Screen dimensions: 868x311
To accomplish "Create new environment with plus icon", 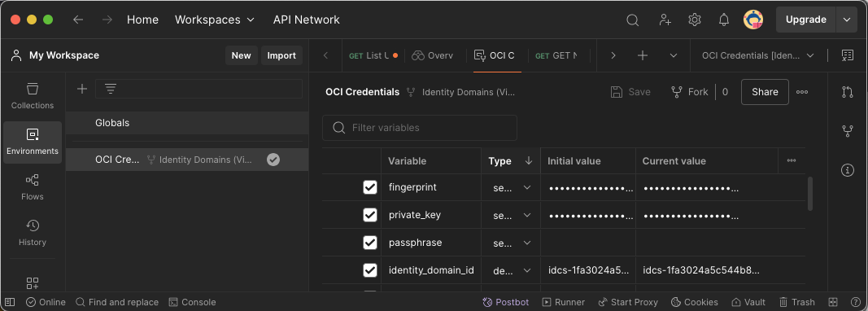I will point(82,89).
